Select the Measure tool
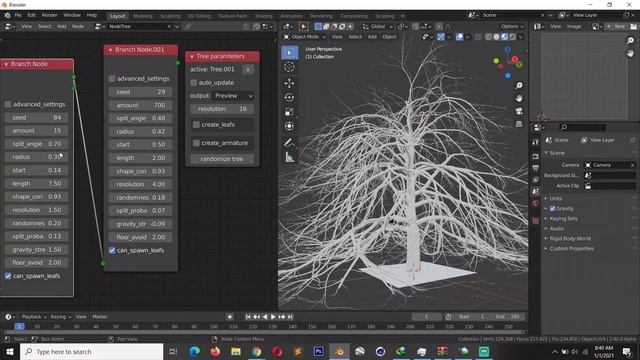Image resolution: width=640 pixels, height=360 pixels. tap(289, 157)
